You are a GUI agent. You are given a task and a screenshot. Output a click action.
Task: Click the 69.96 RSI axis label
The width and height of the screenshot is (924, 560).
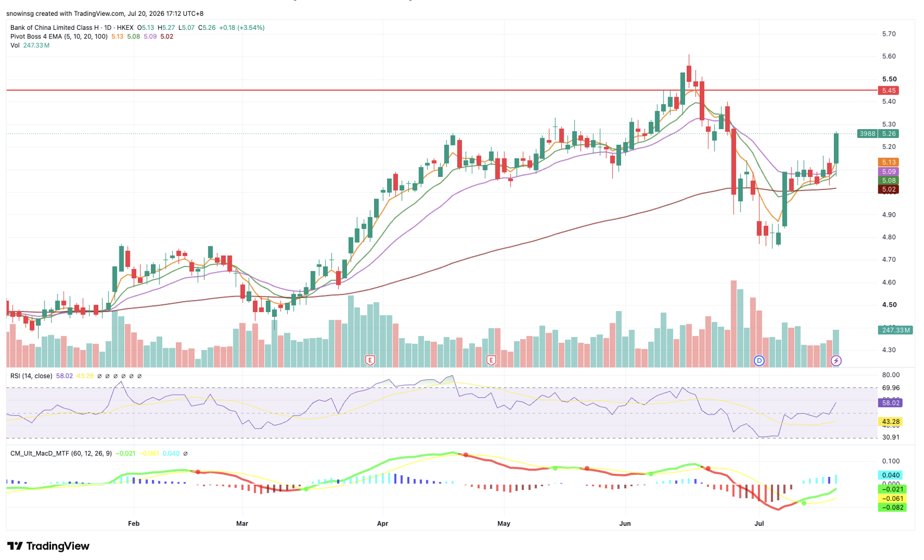click(x=891, y=388)
